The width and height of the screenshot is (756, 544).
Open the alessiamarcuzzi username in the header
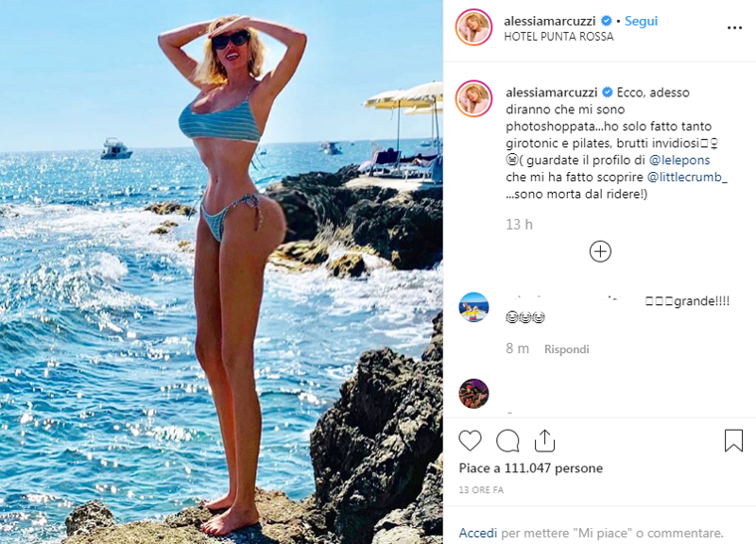click(x=550, y=21)
